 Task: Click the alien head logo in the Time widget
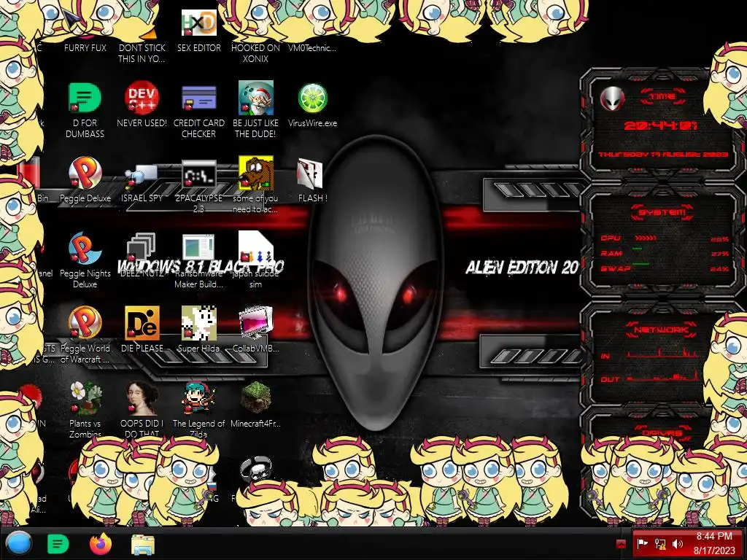pos(612,98)
